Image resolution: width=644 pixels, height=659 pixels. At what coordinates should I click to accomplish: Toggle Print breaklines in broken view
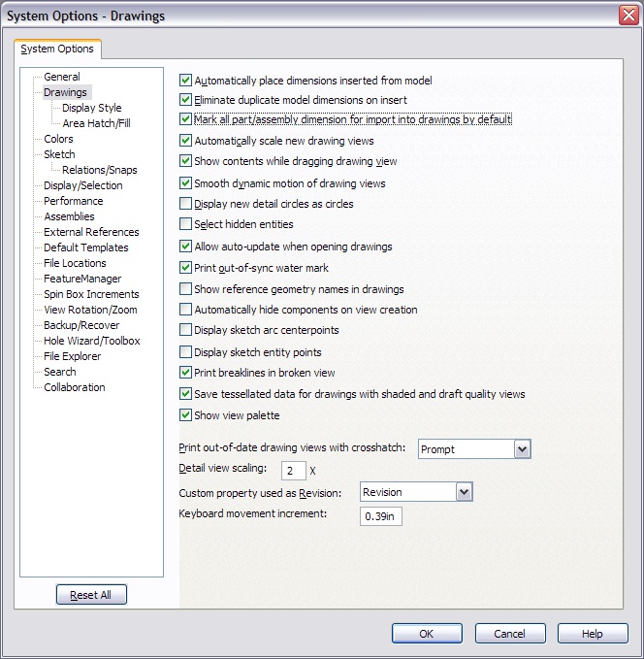point(185,373)
